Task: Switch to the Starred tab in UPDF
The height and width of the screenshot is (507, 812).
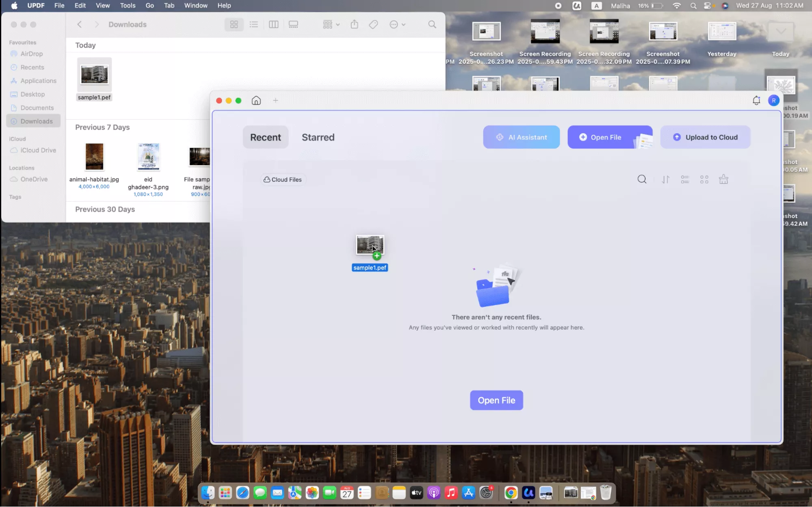Action: coord(318,137)
